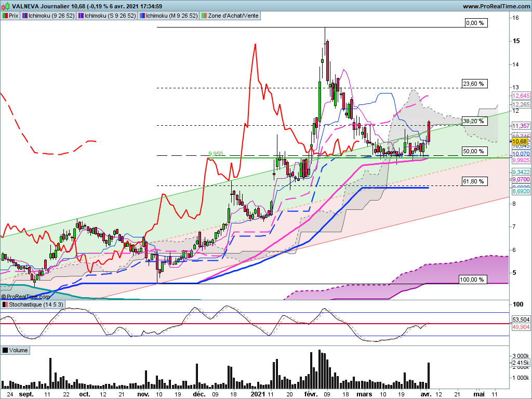Select the 0,00 % Fibonacci label
Image resolution: width=532 pixels, height=399 pixels.
point(476,23)
